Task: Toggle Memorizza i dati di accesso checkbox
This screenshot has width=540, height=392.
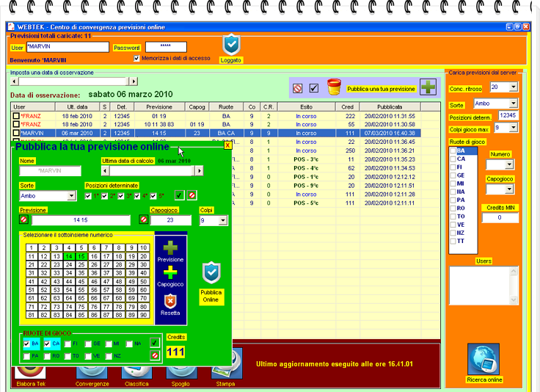Action: 136,58
